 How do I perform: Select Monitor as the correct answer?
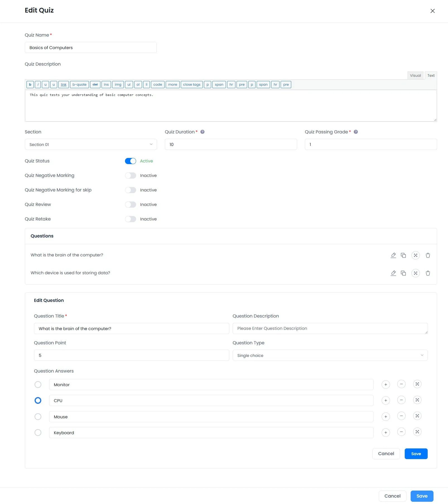38,385
